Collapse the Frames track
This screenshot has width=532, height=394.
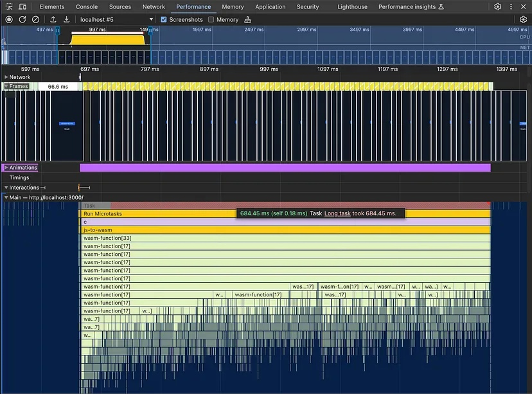point(6,86)
